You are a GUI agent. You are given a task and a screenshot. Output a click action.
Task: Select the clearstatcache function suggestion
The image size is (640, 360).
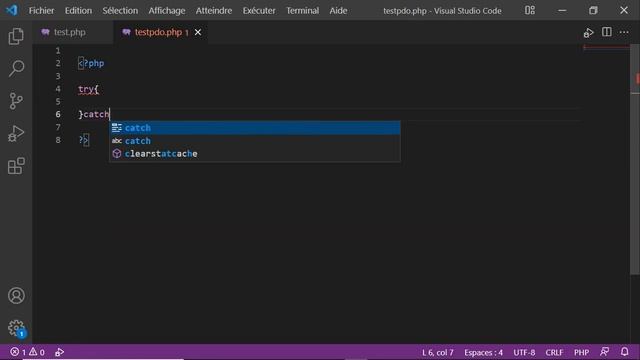[255, 153]
